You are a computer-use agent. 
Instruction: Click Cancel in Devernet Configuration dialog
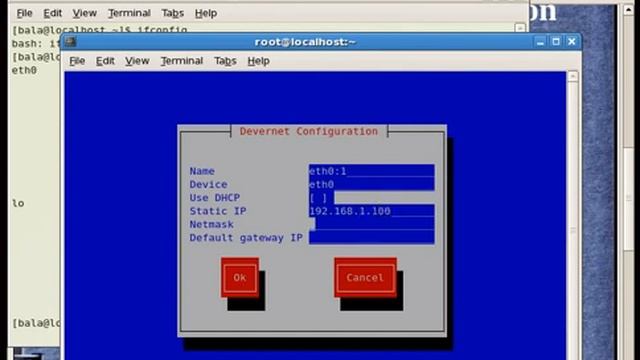[x=365, y=278]
